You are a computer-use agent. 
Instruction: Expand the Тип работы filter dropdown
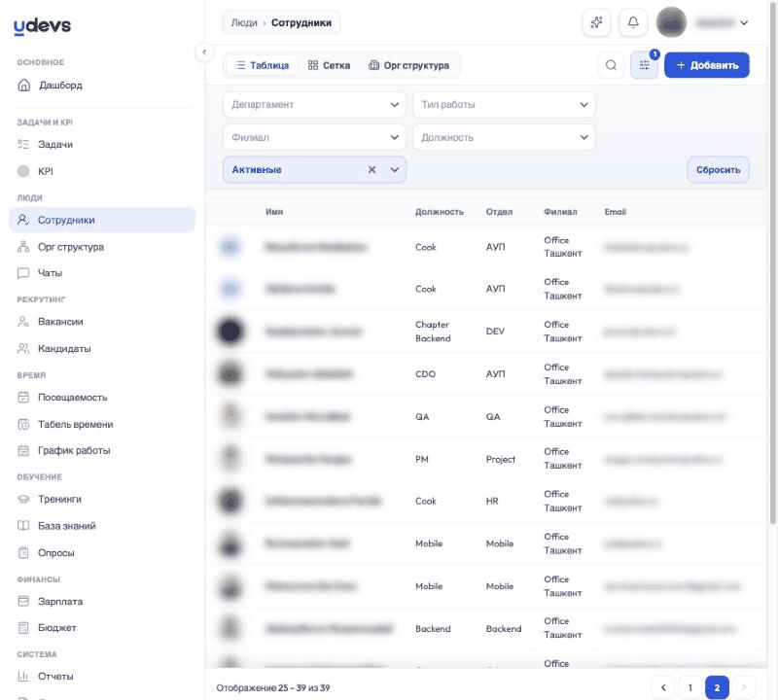coord(504,105)
